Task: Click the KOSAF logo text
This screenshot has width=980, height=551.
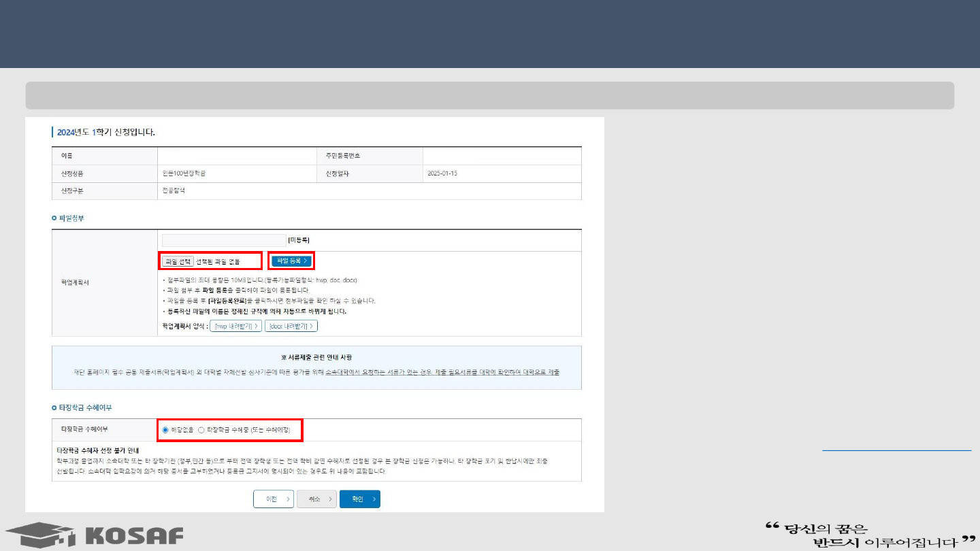Action: pos(135,536)
